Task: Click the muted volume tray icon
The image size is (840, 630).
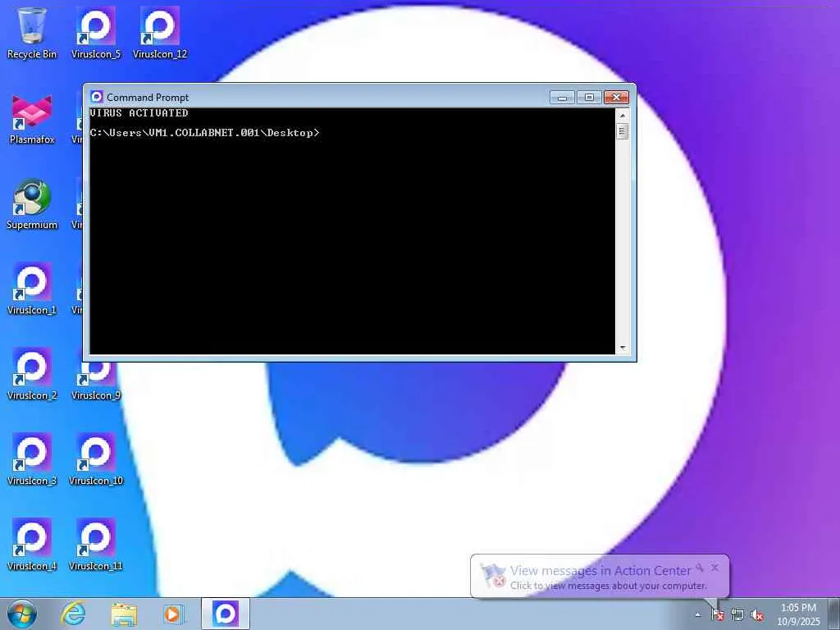Action: coord(757,615)
